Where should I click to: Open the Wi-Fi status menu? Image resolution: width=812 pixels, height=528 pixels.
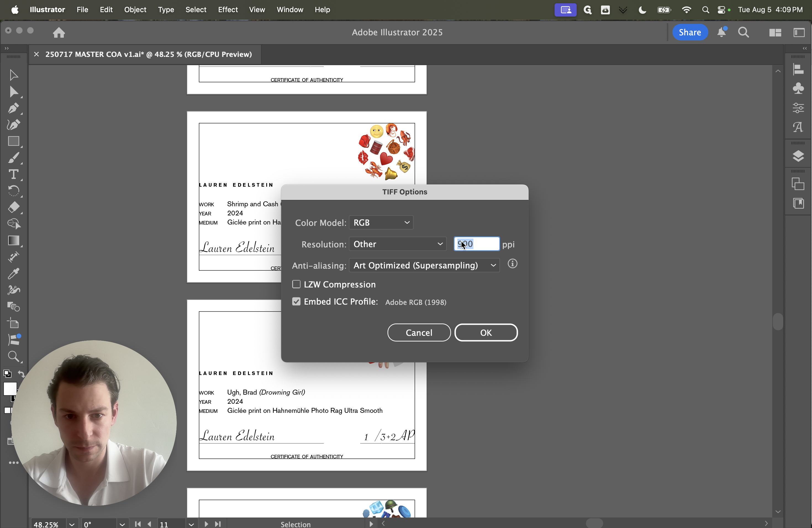point(686,10)
